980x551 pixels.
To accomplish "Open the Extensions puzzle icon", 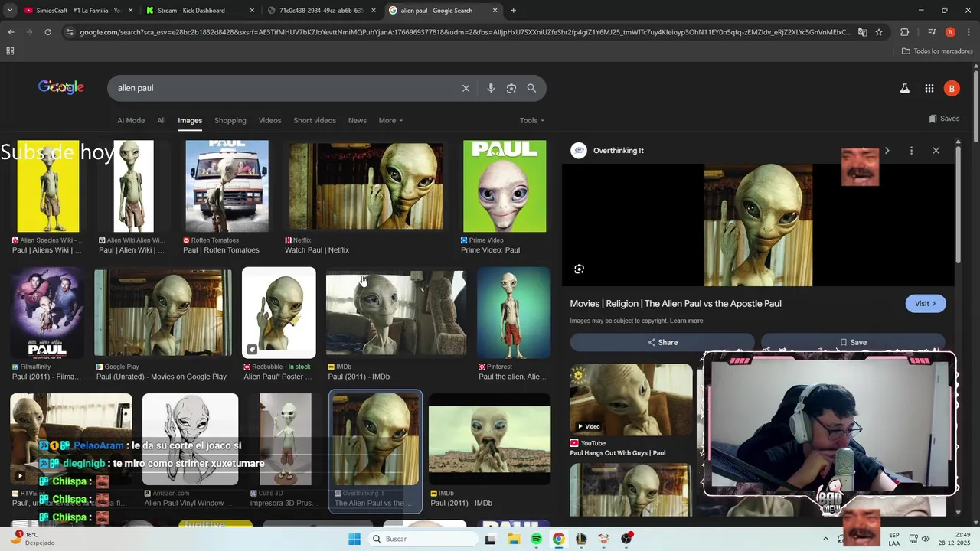I will pos(905,32).
